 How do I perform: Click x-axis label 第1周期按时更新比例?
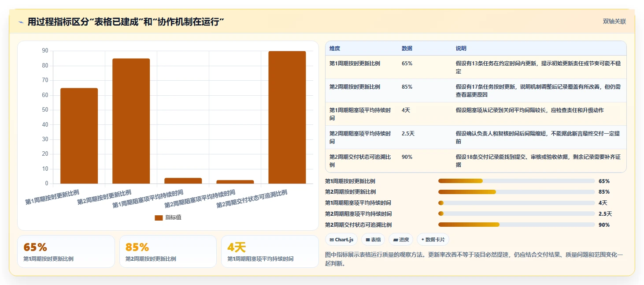pos(52,197)
